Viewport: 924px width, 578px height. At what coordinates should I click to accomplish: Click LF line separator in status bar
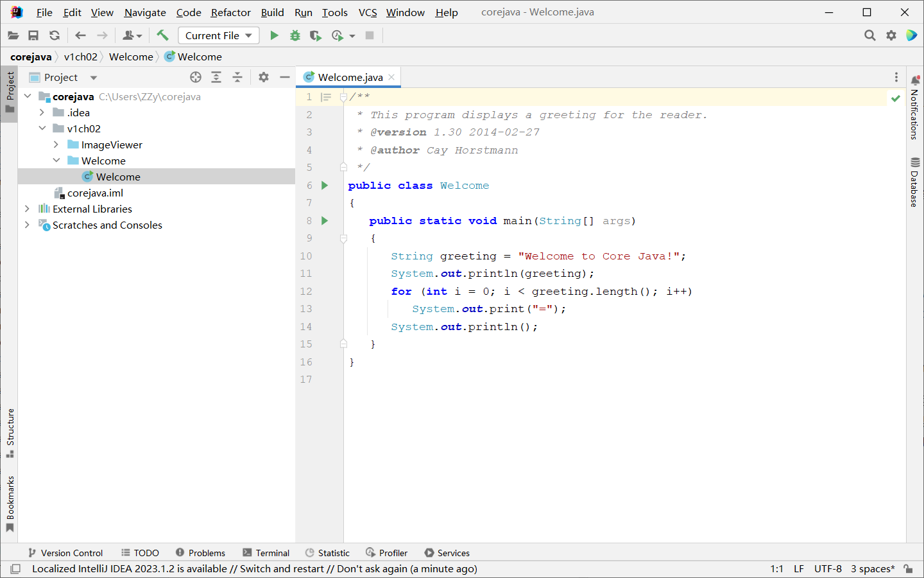(798, 568)
